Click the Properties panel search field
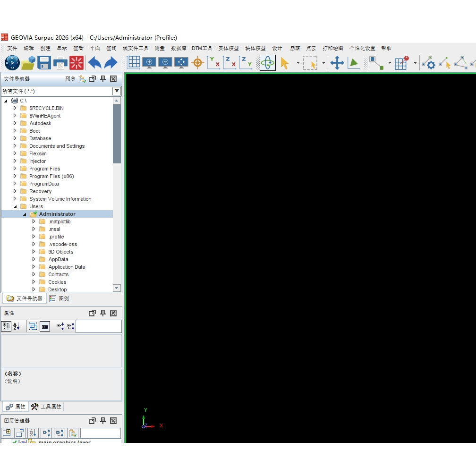 coord(99,326)
